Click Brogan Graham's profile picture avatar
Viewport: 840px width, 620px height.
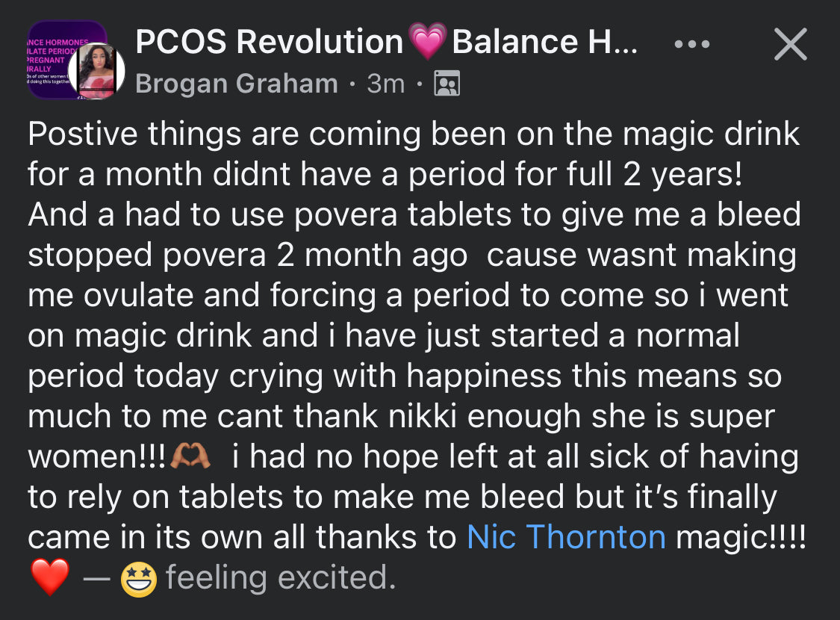tap(96, 71)
